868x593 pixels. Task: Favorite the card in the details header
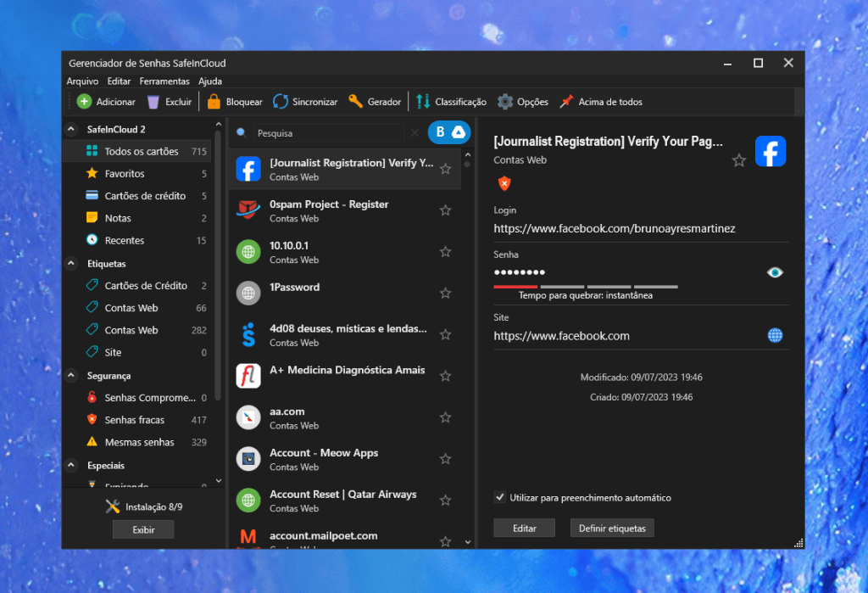tap(738, 160)
